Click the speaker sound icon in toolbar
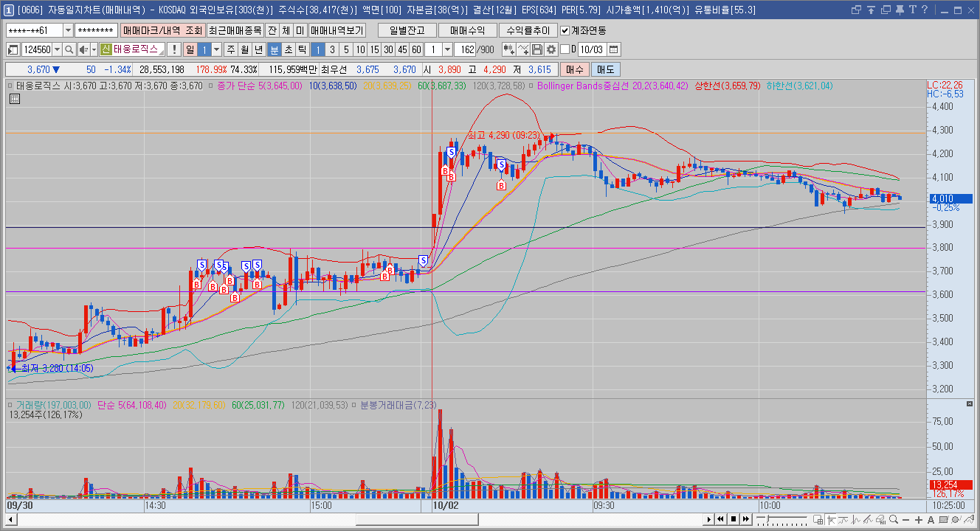The height and width of the screenshot is (531, 980). 83,49
